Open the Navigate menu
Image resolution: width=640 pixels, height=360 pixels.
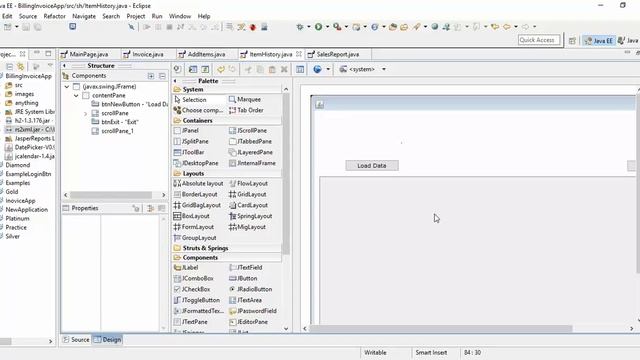pos(84,16)
